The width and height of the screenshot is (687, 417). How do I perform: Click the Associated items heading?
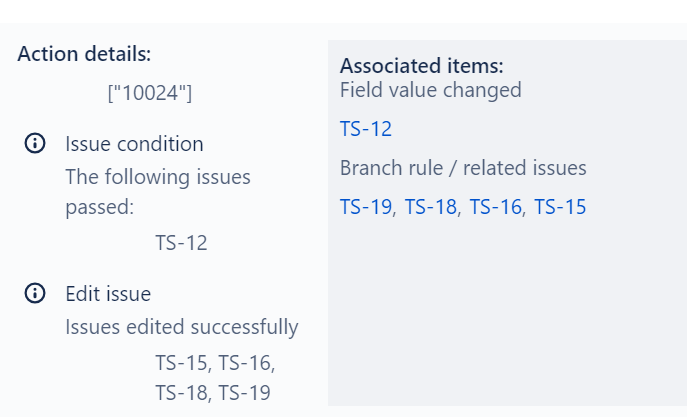click(x=421, y=66)
